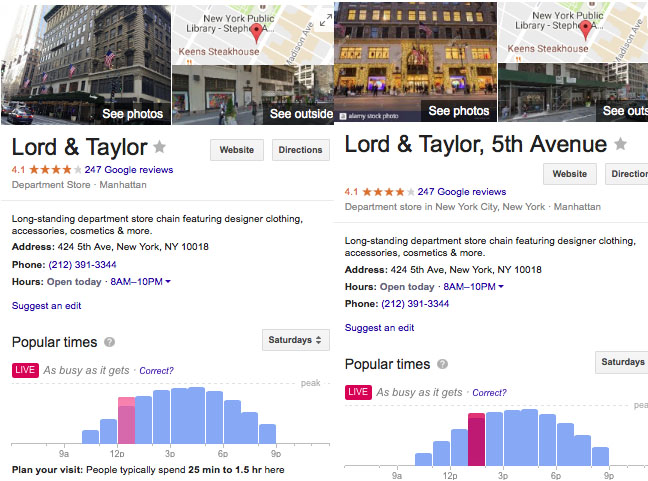Expand hours 8AM–10PM in right panel
Viewport: 648px width, 481px height.
pyautogui.click(x=474, y=287)
